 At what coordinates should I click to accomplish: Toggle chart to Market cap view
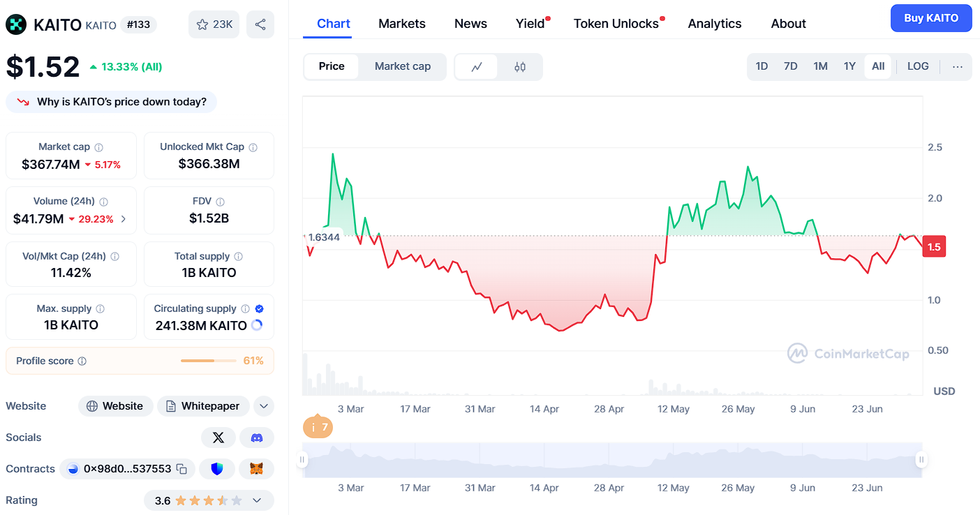(403, 66)
